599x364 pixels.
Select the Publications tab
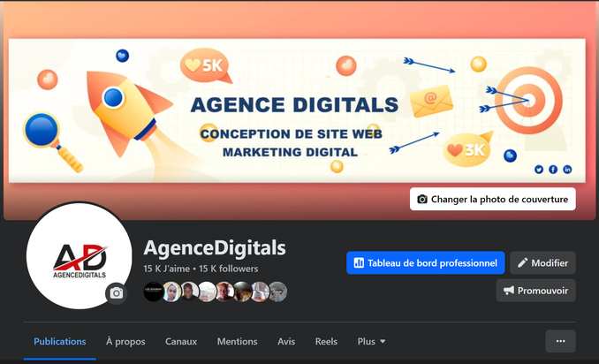coord(59,341)
